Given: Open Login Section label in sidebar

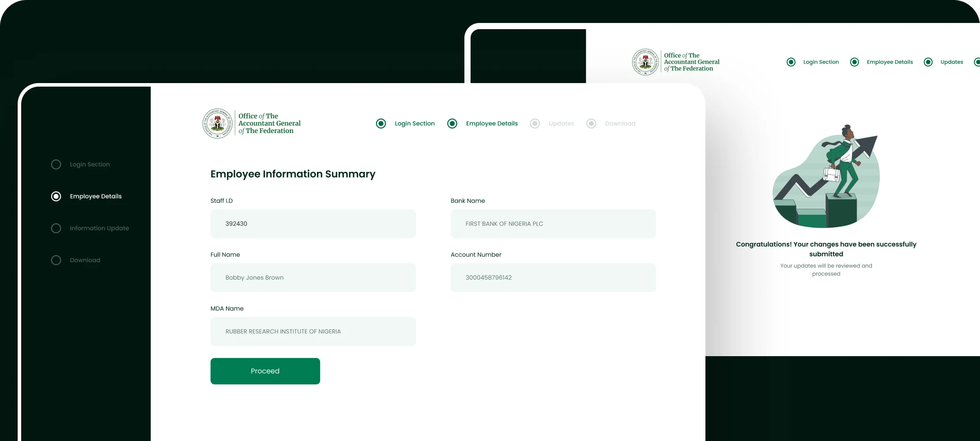Looking at the screenshot, I should (90, 164).
